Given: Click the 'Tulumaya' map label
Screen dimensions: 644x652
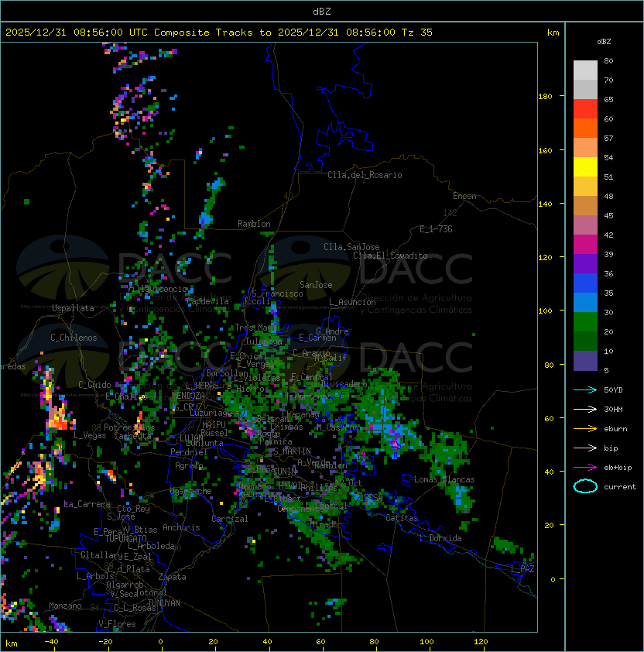Looking at the screenshot, I should [x=264, y=341].
